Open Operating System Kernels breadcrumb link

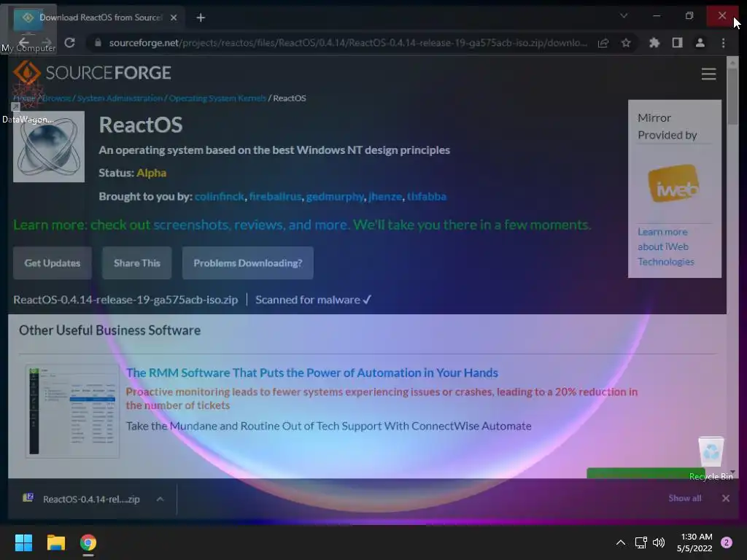click(217, 98)
